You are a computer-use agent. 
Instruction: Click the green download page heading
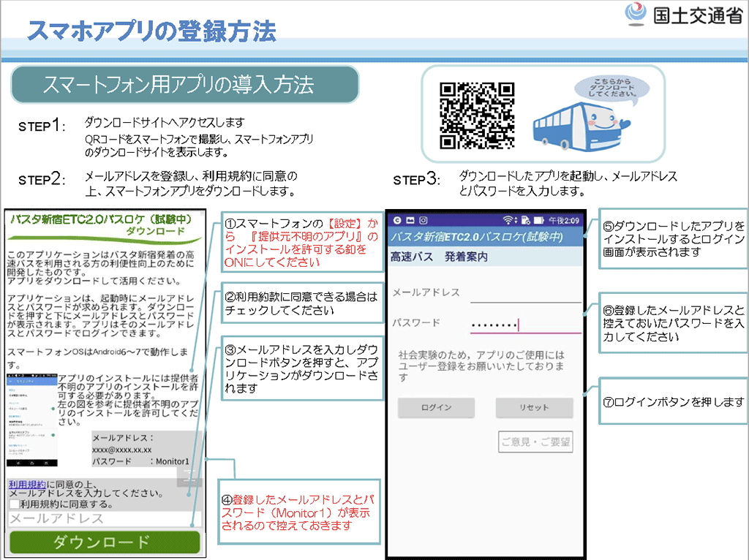[101, 225]
